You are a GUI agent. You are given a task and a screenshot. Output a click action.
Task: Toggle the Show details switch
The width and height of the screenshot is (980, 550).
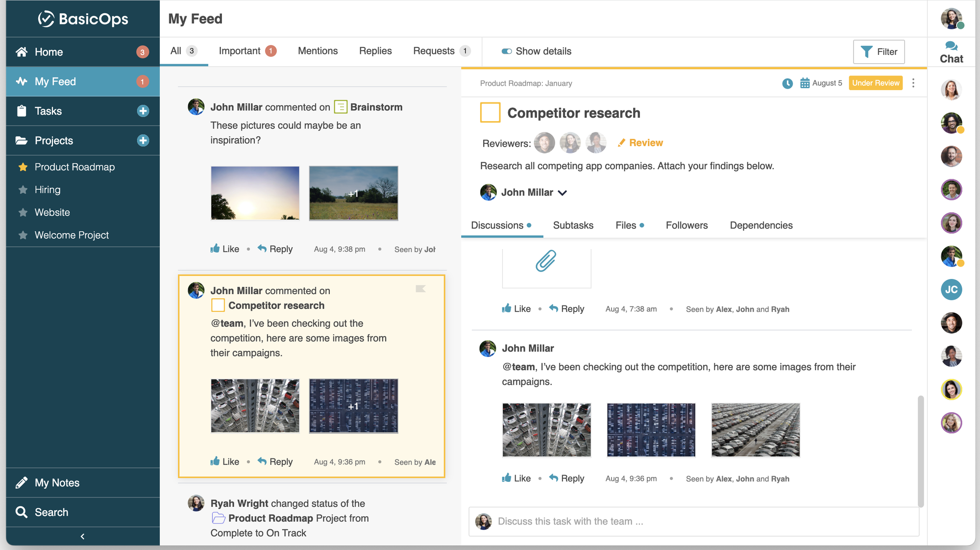tap(507, 51)
